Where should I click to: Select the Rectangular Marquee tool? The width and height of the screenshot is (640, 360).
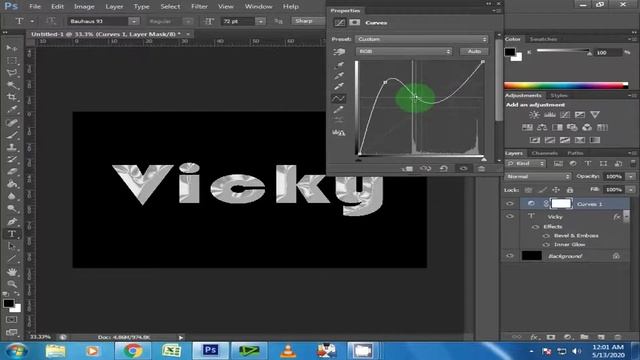[11, 60]
